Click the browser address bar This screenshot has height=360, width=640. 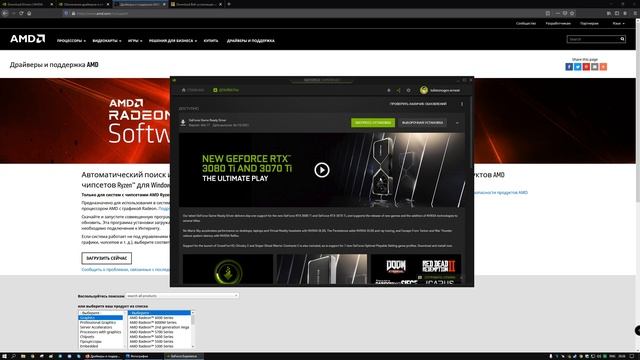pos(302,13)
